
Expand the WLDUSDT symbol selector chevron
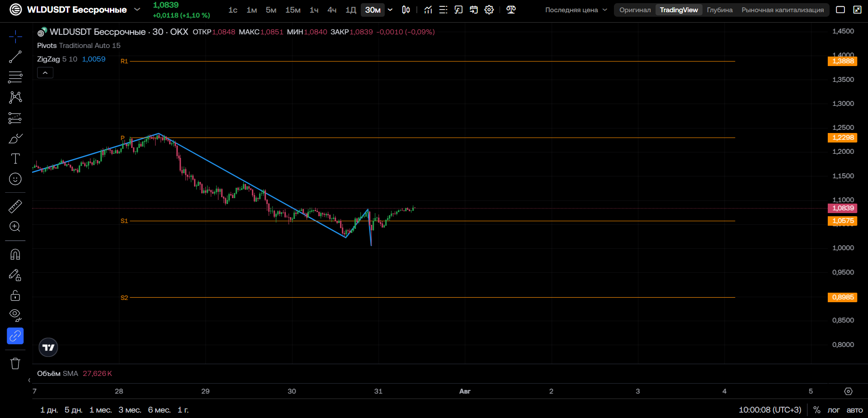(x=137, y=9)
